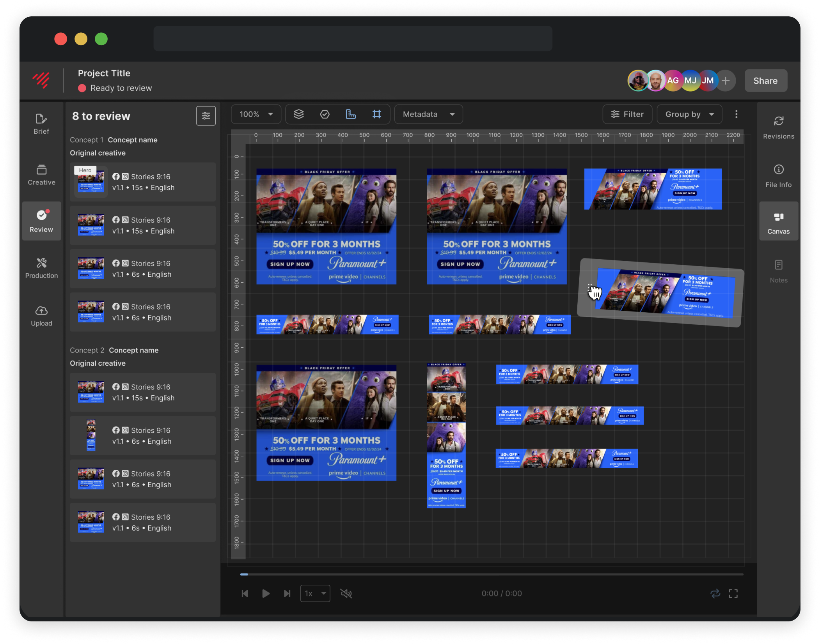Click the Share button
Viewport: 820px width, 644px height.
765,81
